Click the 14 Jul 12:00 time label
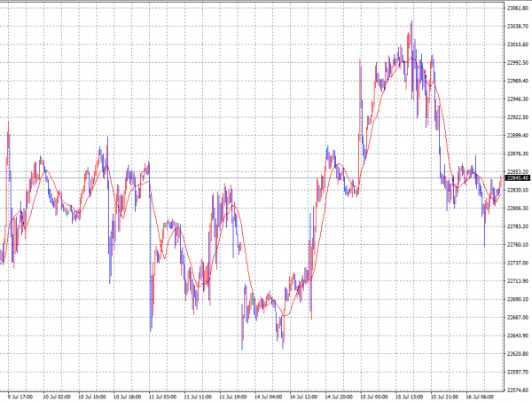 [304, 397]
